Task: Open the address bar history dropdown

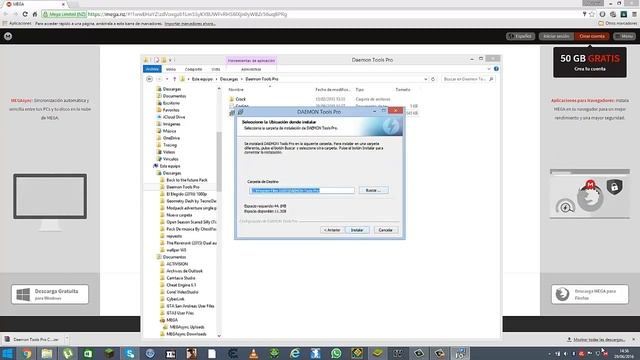Action: click(426, 79)
